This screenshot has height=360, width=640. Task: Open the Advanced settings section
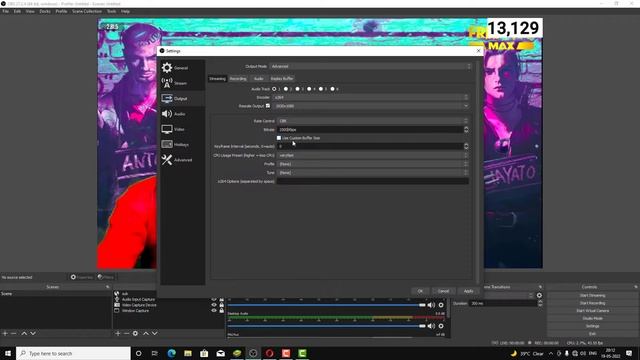(182, 160)
